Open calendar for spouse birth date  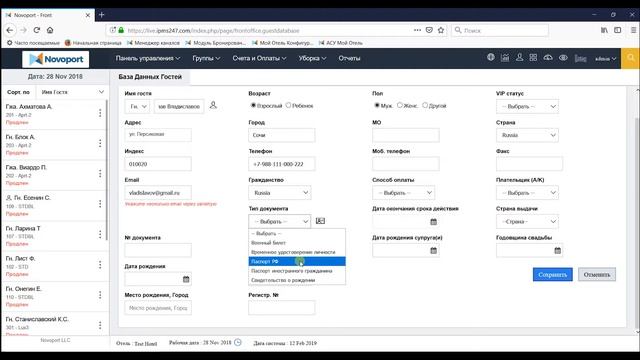(x=433, y=251)
